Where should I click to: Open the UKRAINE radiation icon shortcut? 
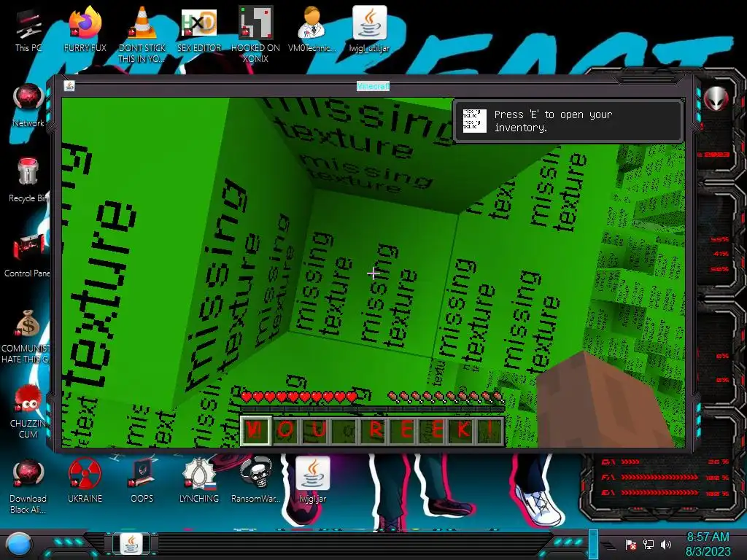[x=85, y=481]
